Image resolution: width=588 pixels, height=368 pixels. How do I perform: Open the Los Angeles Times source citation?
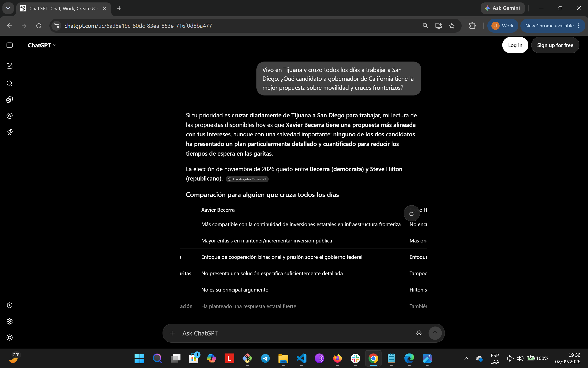247,179
